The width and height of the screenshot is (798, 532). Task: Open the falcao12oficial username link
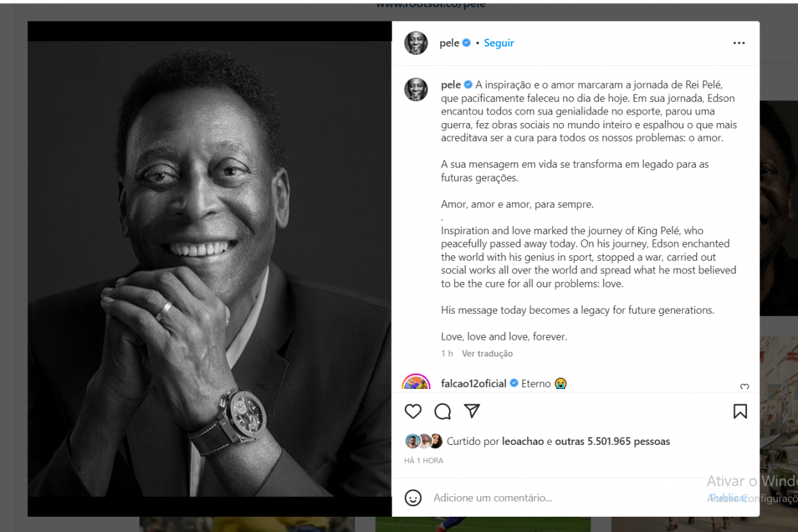(x=473, y=384)
